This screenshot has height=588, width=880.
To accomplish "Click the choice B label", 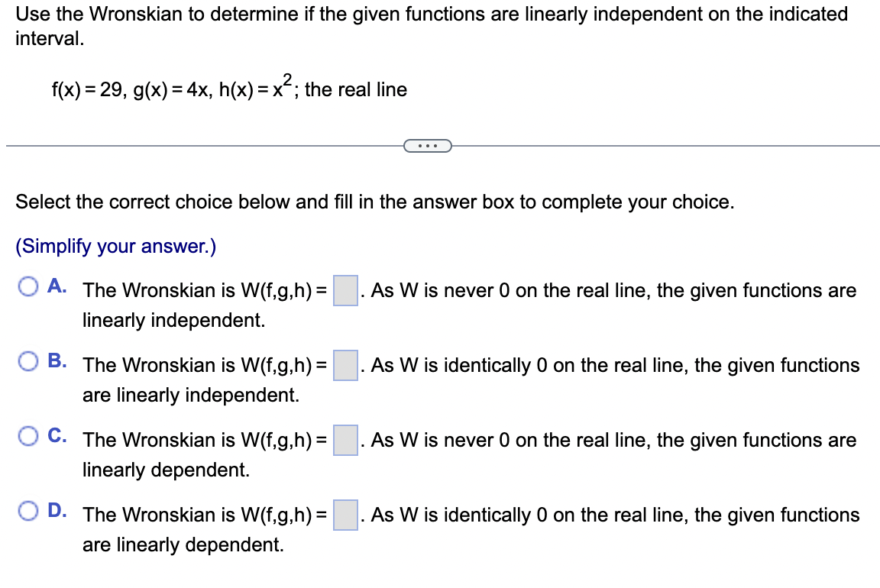I will pos(55,360).
